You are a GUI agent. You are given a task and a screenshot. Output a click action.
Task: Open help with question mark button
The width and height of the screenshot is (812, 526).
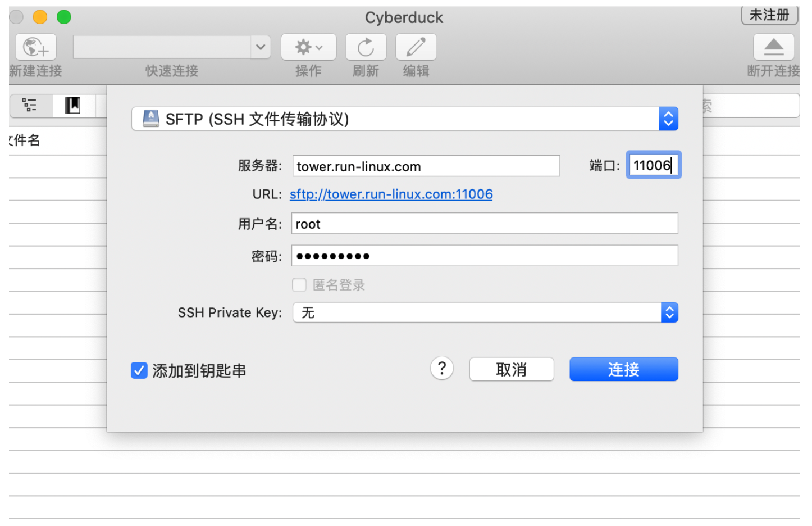(x=442, y=369)
